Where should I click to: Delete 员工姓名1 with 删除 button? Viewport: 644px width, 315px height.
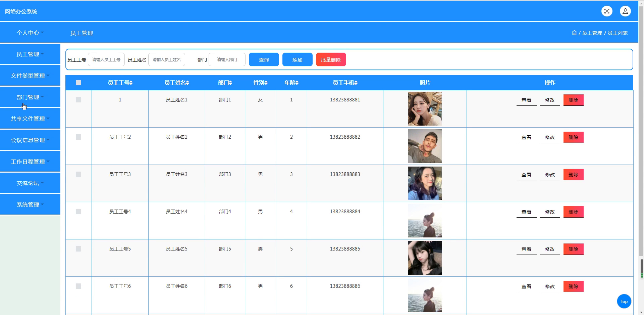tap(574, 100)
